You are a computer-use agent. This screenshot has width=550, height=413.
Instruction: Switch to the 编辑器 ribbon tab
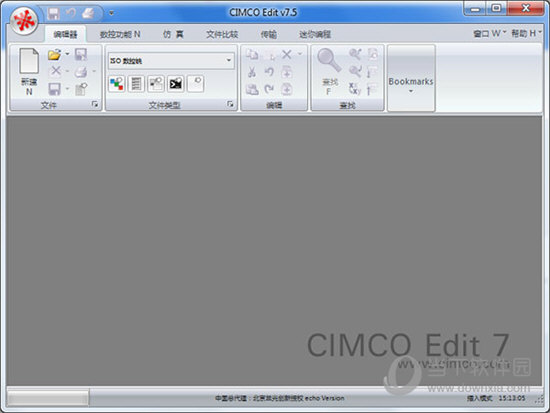[65, 34]
